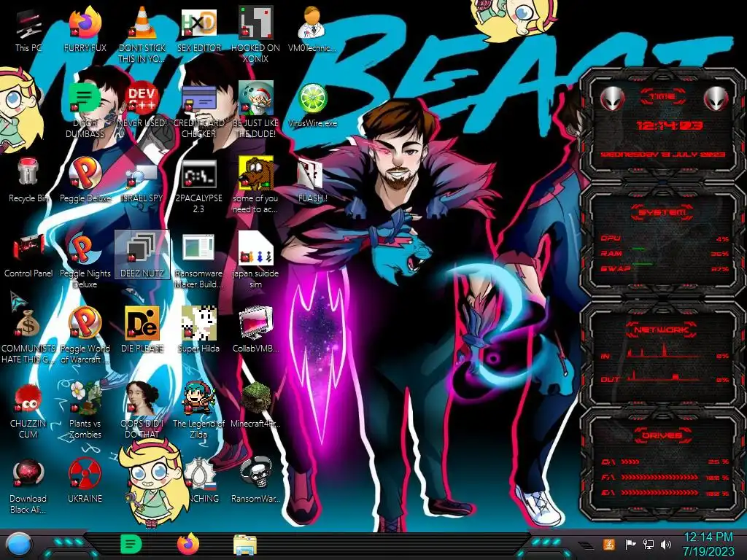Click the network tray icon
This screenshot has height=560, width=747.
(648, 544)
